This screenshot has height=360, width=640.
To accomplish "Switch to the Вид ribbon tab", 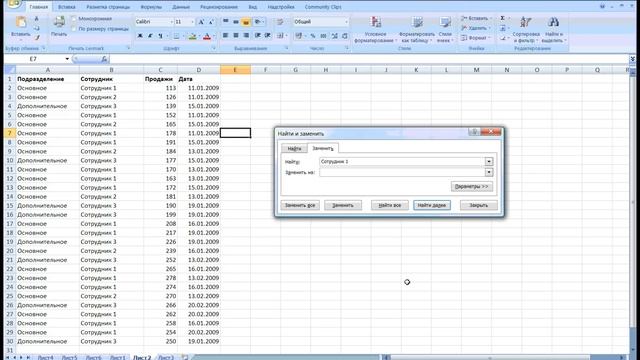I will [253, 7].
